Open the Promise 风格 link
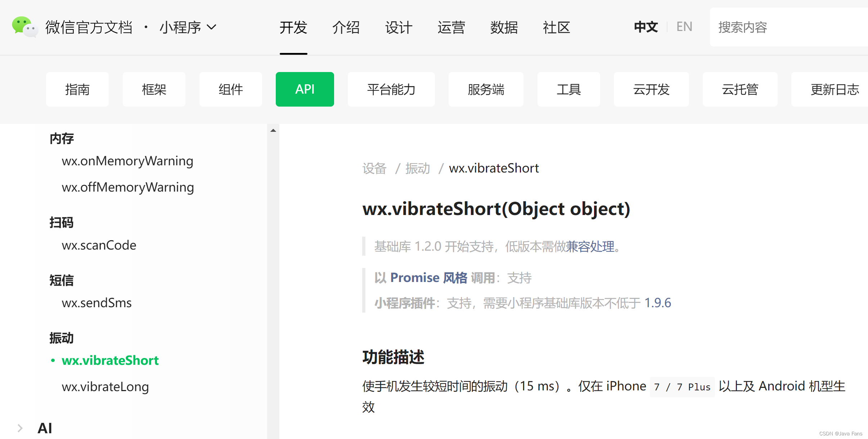This screenshot has height=439, width=868. pyautogui.click(x=429, y=278)
